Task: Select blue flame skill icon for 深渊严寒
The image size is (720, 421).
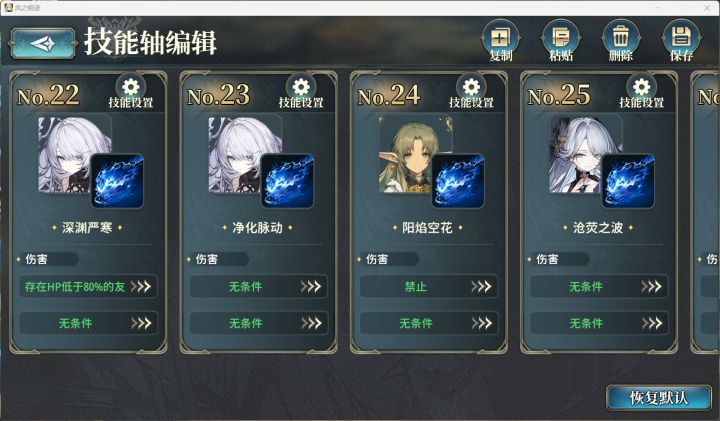Action: [117, 181]
